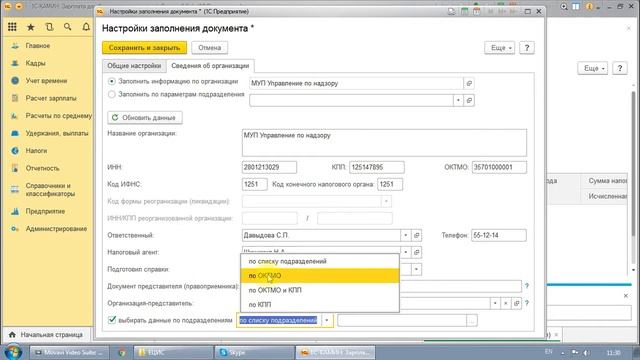Open Chrome icon in taskbar
Screen dimensions: 640x360
tap(122, 352)
